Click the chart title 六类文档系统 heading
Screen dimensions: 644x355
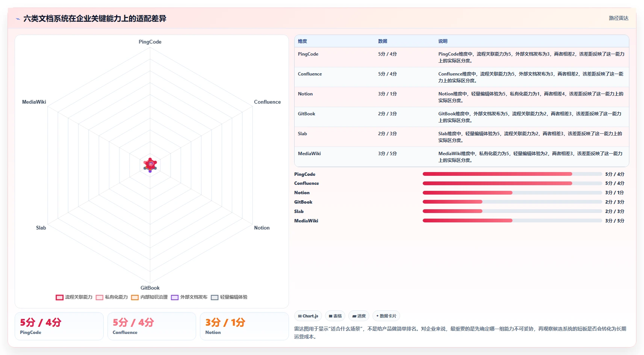point(95,18)
